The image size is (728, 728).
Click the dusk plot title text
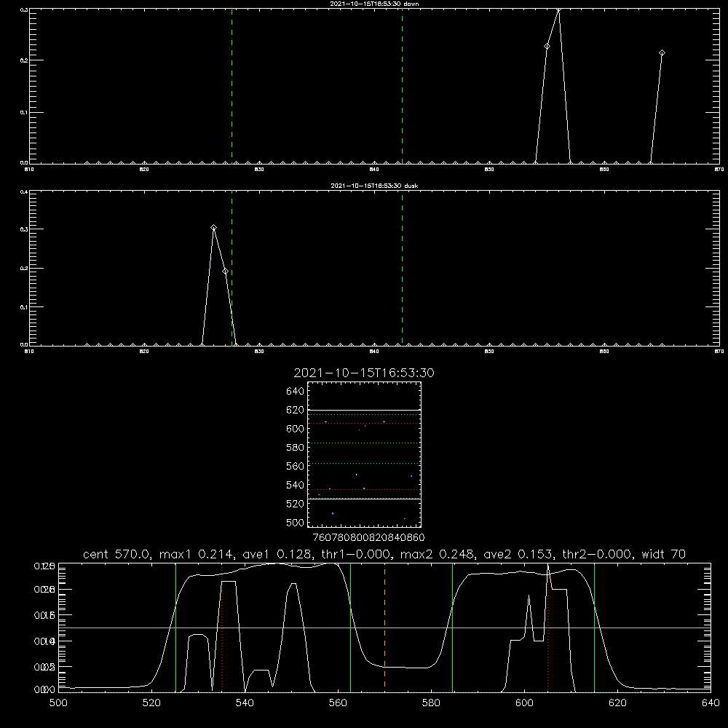click(x=374, y=186)
